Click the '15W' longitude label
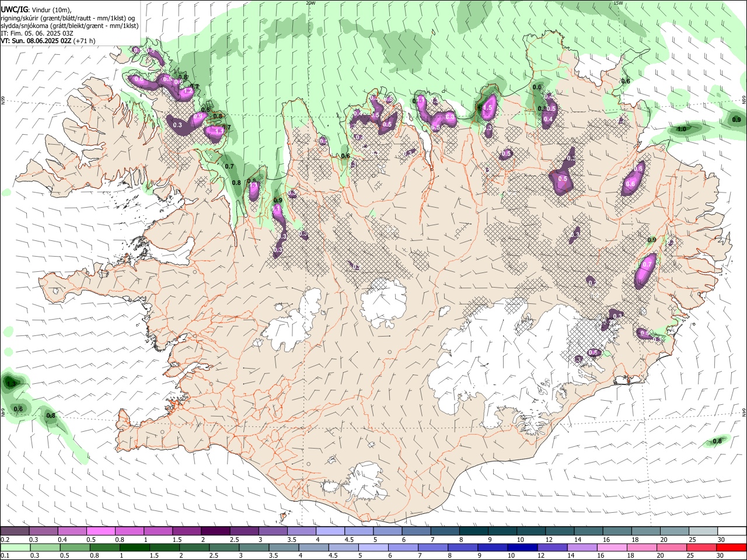747x560 pixels. click(x=618, y=3)
